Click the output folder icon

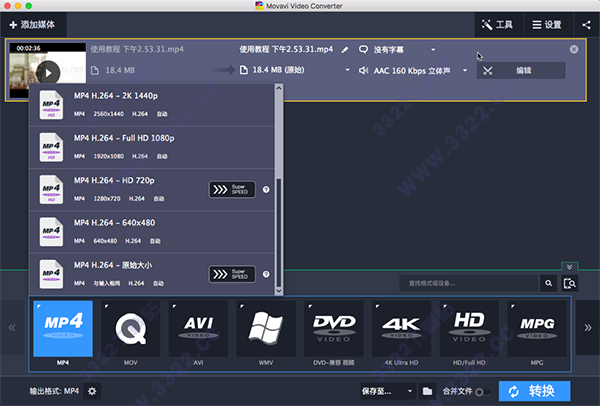coord(427,391)
